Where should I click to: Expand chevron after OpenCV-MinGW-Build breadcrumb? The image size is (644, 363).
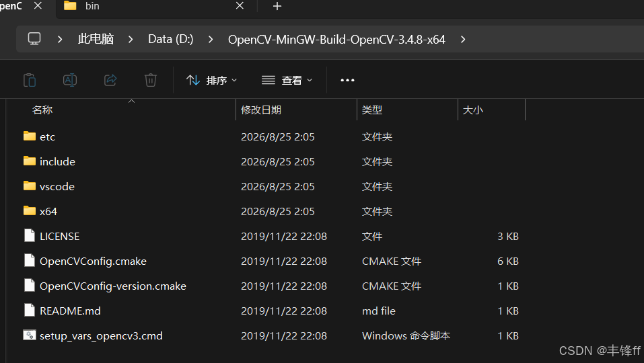tap(463, 40)
